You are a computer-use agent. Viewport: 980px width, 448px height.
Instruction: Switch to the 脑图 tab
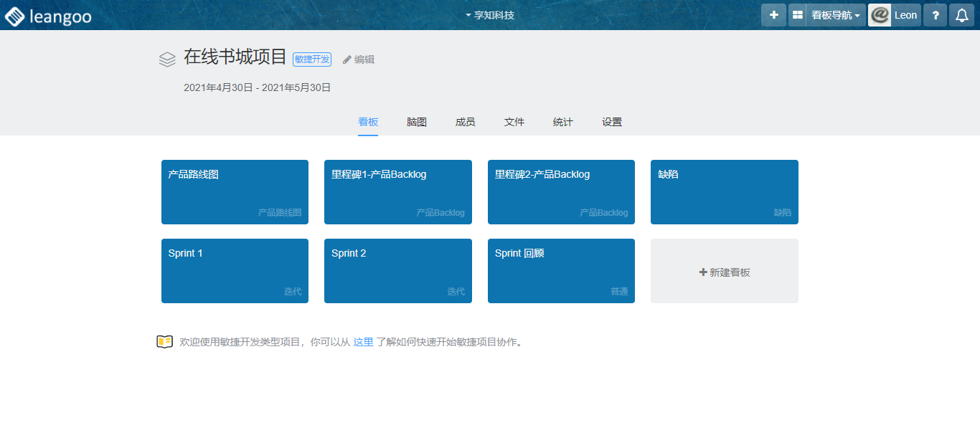(x=417, y=122)
